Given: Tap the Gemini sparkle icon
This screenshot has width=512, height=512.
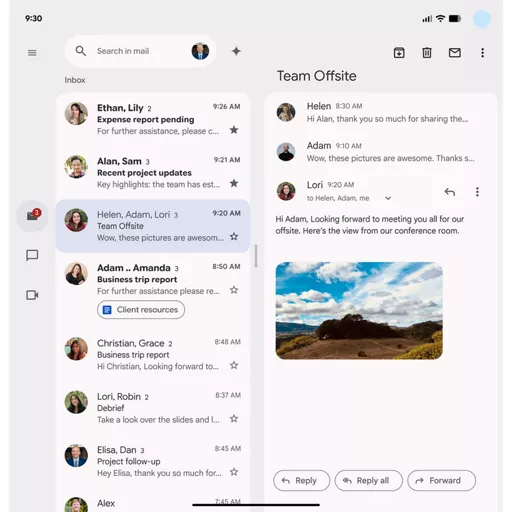Looking at the screenshot, I should coord(236,51).
